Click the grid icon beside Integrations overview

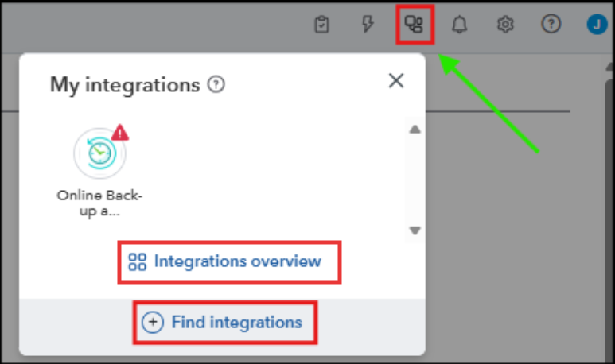pos(138,261)
